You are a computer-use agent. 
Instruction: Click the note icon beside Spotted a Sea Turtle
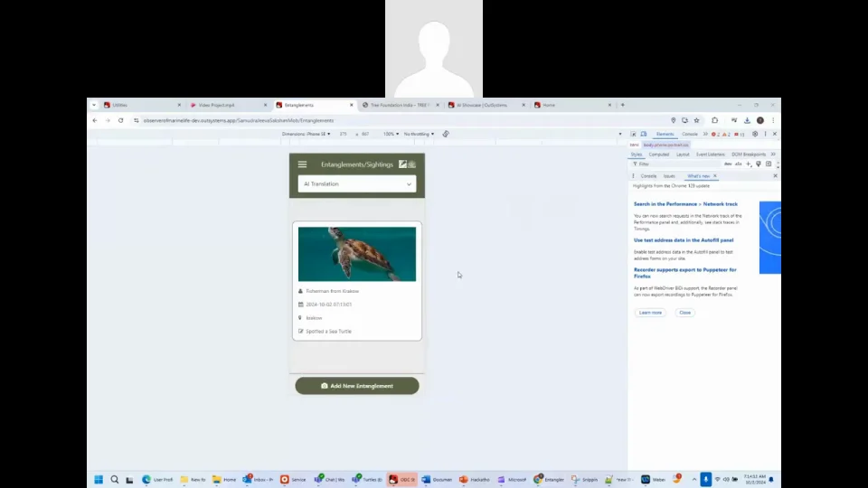click(x=300, y=332)
